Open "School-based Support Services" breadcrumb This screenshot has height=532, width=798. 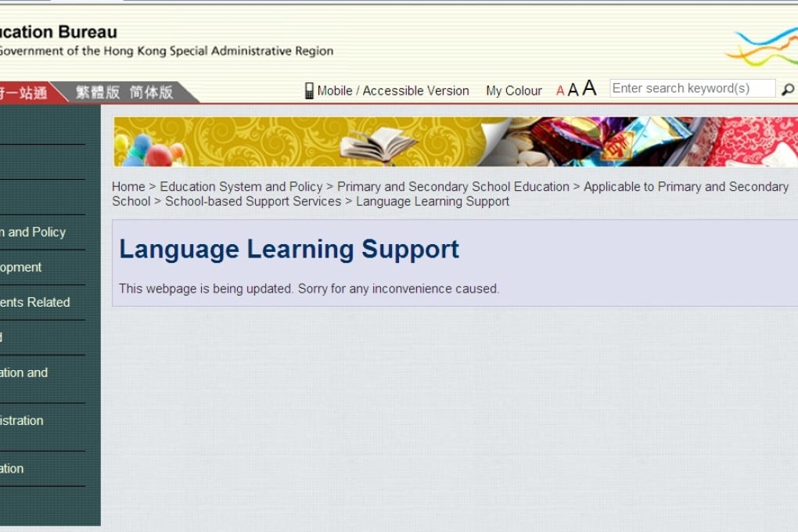coord(253,201)
